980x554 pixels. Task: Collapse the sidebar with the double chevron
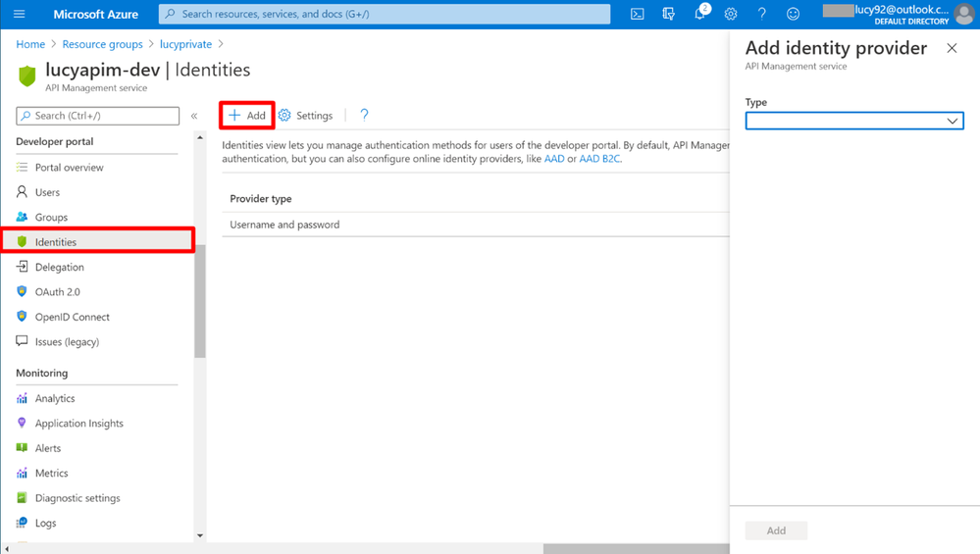point(194,116)
